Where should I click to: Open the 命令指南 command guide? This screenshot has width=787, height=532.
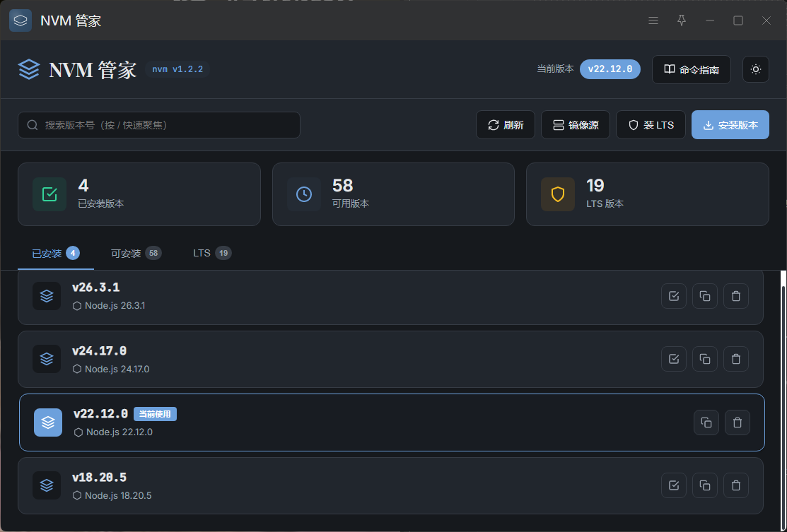tap(691, 69)
